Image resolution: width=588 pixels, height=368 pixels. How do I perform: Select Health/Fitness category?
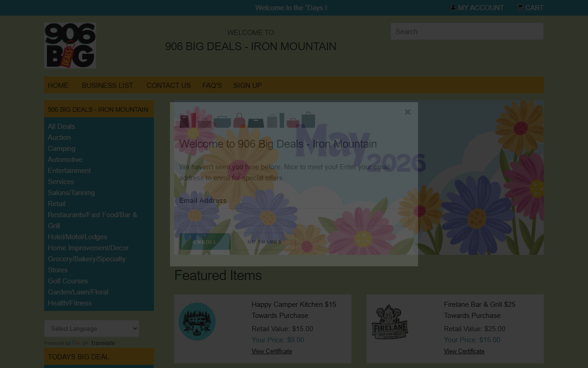69,303
